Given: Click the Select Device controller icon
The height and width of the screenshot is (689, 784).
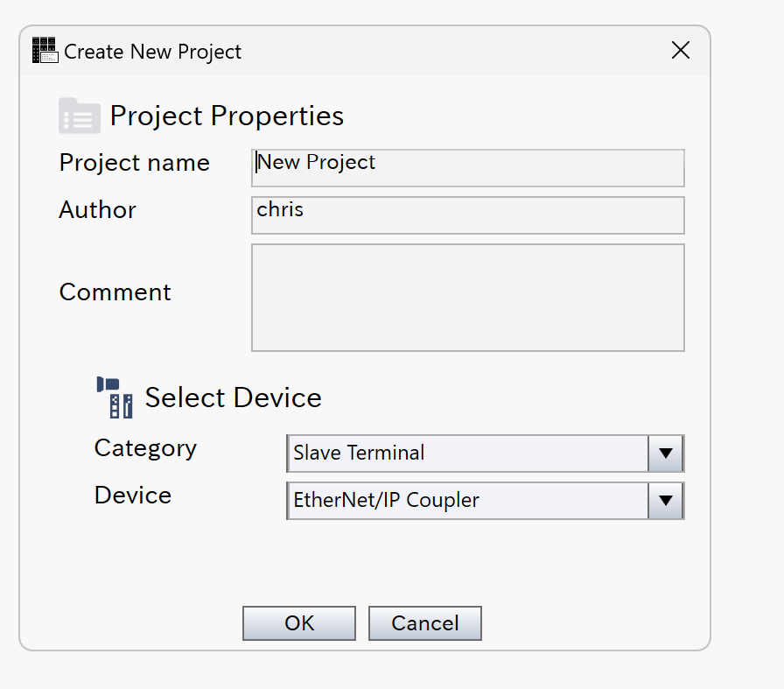Looking at the screenshot, I should pyautogui.click(x=115, y=397).
